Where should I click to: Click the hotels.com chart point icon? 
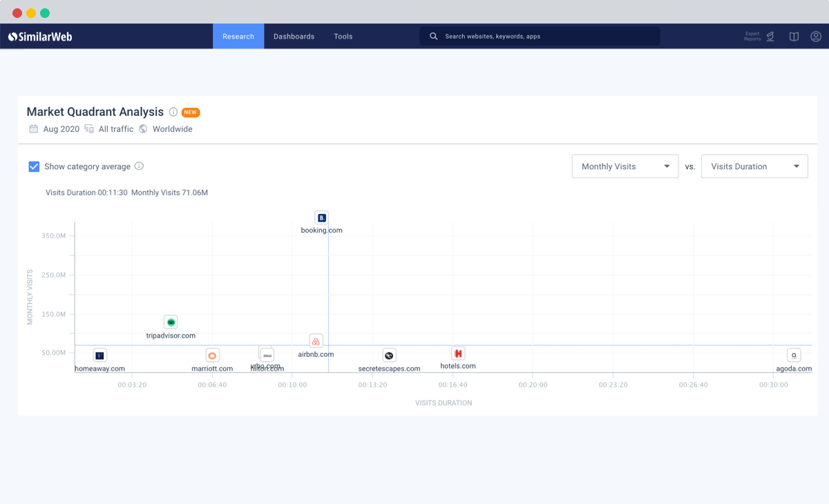click(x=458, y=353)
